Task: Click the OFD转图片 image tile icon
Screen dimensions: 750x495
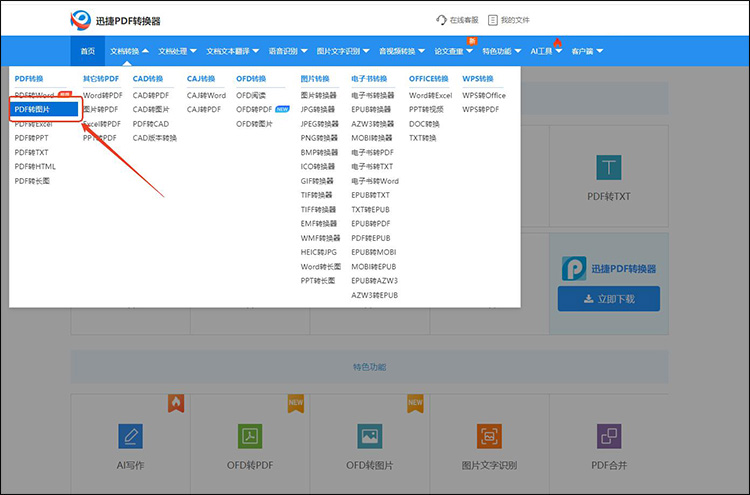Action: pyautogui.click(x=369, y=436)
